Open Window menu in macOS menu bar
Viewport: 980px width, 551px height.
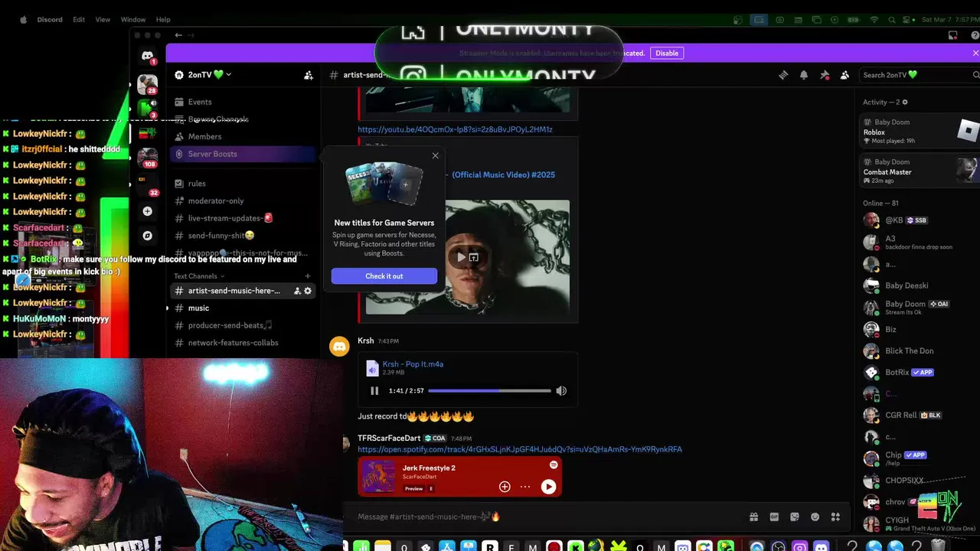tap(133, 19)
